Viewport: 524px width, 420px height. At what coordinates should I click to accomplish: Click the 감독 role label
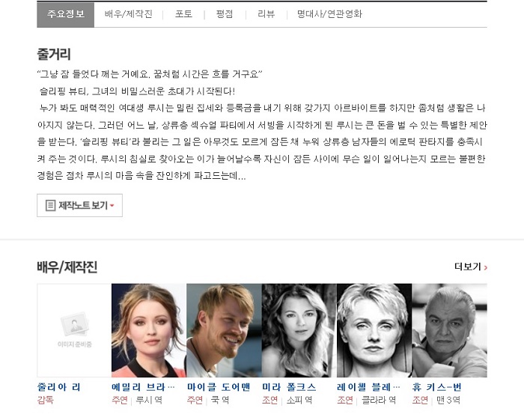coord(46,400)
